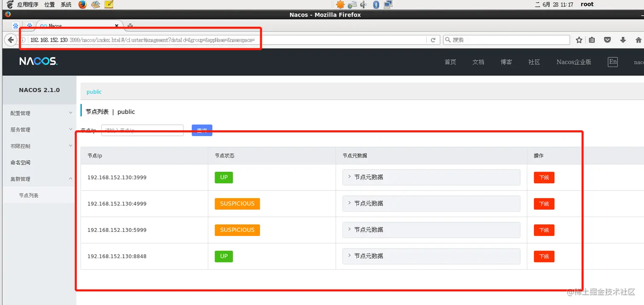The width and height of the screenshot is (644, 305).
Task: Collapse 集群管理 sidebar menu
Action: pyautogui.click(x=39, y=179)
